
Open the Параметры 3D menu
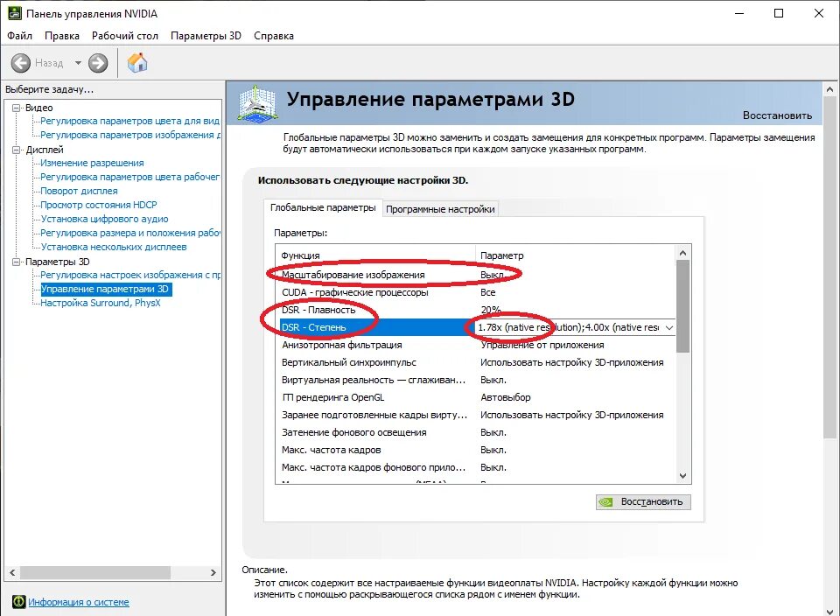[206, 36]
